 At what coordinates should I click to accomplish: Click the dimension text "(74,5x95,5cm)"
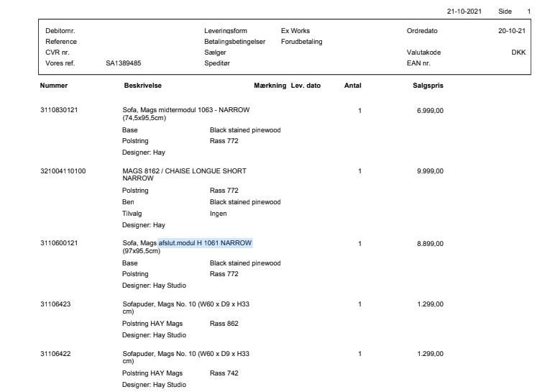point(145,118)
